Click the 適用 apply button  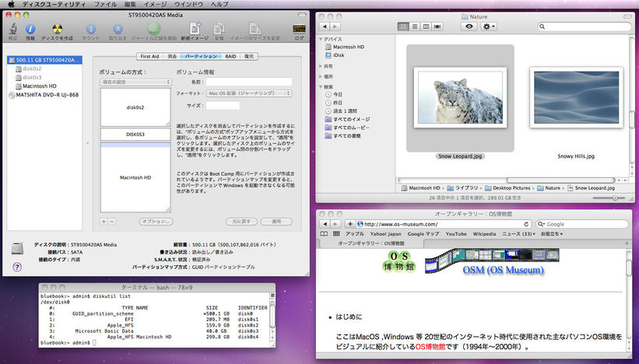point(276,222)
